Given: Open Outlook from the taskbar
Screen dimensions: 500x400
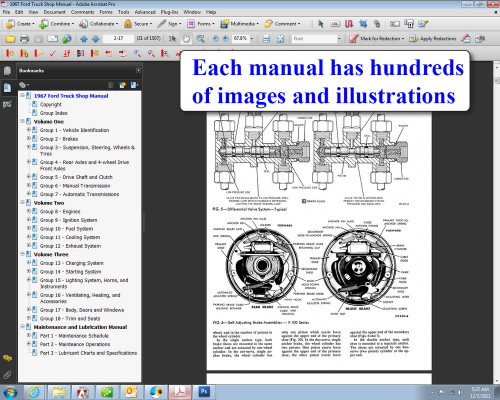Looking at the screenshot, I should pos(131,392).
